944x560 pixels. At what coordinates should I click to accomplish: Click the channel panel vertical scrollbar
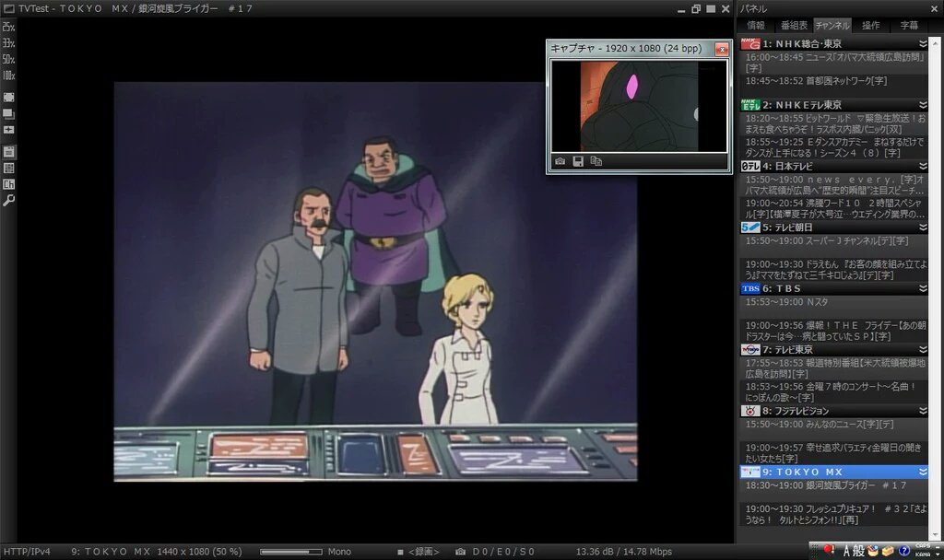[x=935, y=288]
